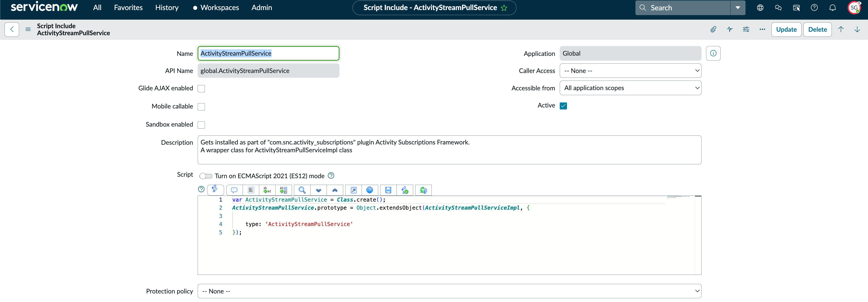This screenshot has height=302, width=868.
Task: Search the script with magnifier icon
Action: tap(302, 190)
